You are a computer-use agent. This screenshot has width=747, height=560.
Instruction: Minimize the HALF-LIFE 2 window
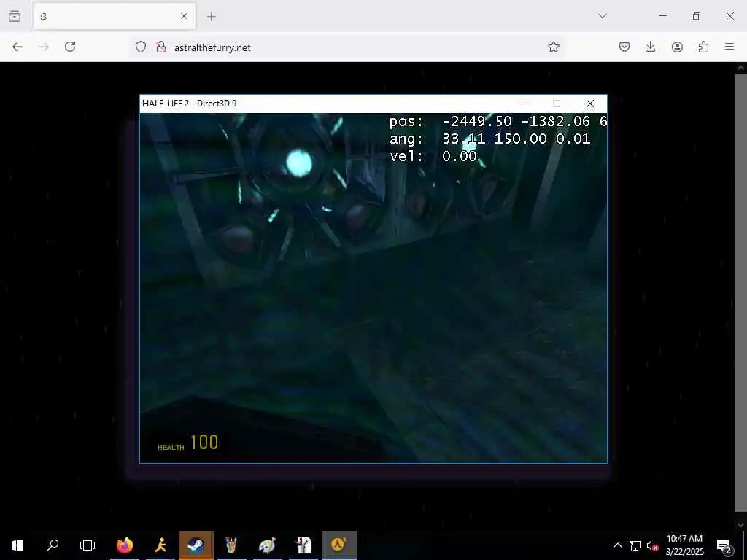tap(524, 104)
